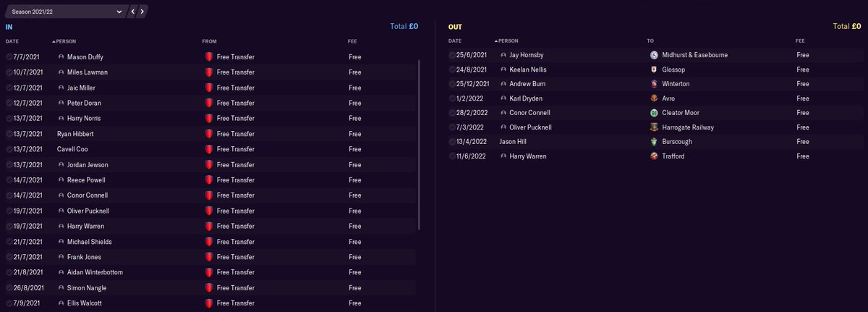
Task: Click the Winterton club badge
Action: pos(654,84)
